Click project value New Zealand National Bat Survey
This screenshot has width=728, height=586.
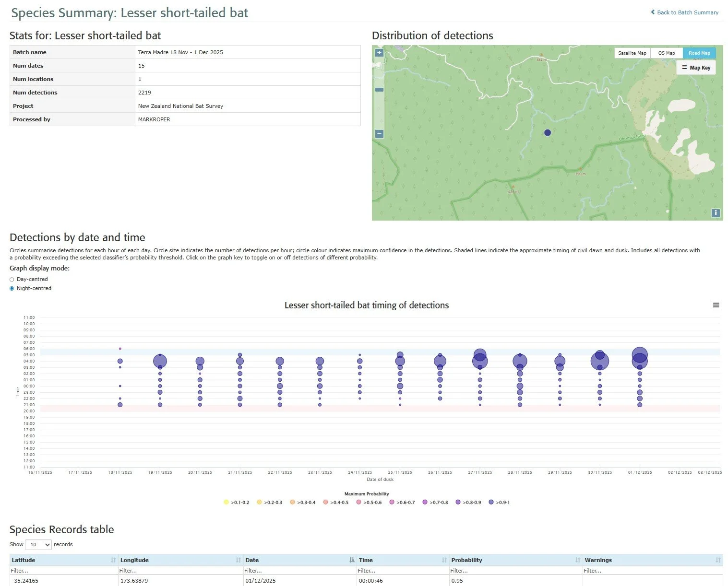(180, 106)
